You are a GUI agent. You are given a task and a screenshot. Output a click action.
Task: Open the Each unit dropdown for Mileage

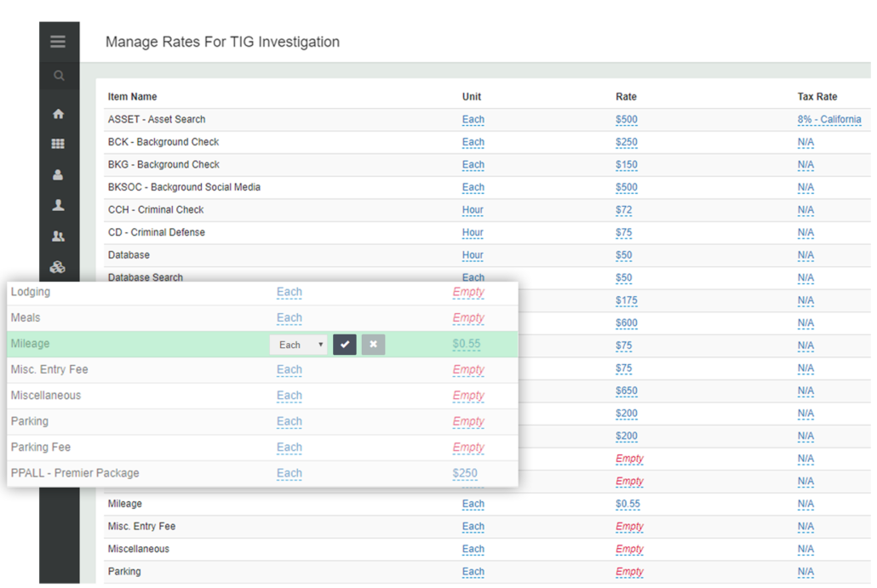pos(299,345)
